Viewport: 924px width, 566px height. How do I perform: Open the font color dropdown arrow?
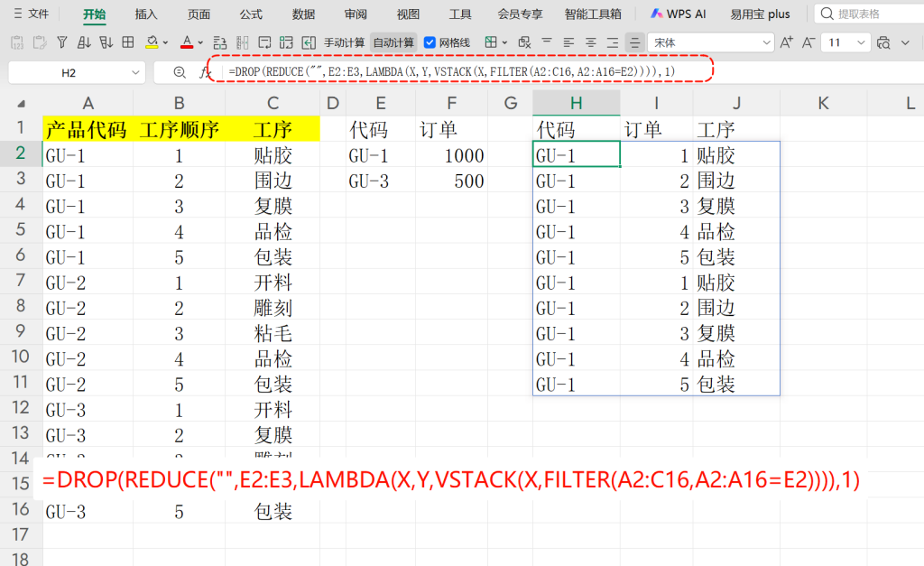pyautogui.click(x=200, y=42)
